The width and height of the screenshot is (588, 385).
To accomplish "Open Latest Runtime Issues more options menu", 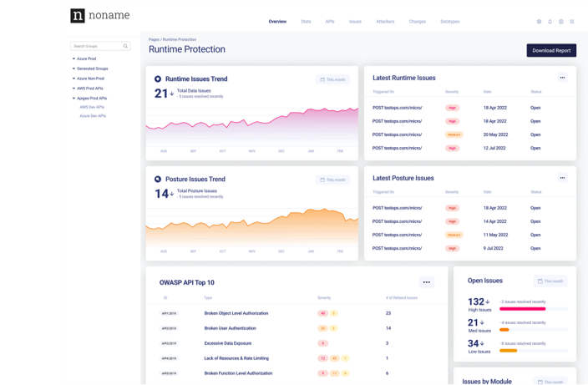I will [562, 78].
